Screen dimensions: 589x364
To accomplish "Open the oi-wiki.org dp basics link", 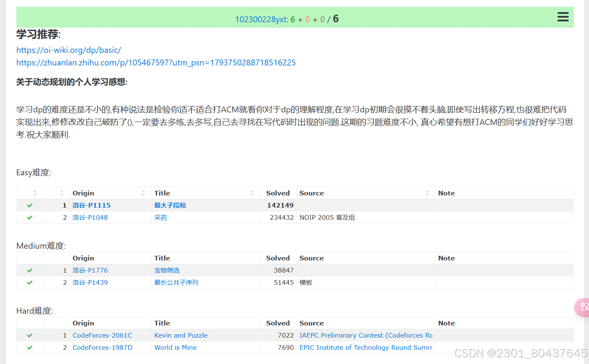I will (x=68, y=50).
